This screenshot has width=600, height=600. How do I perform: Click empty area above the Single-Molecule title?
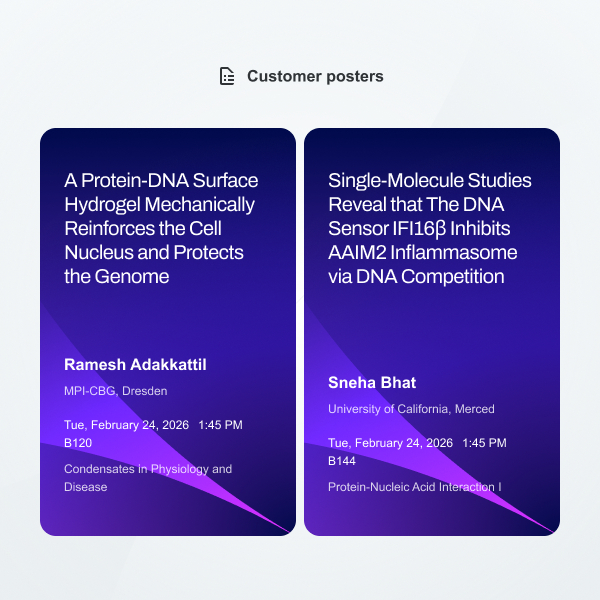[431, 148]
